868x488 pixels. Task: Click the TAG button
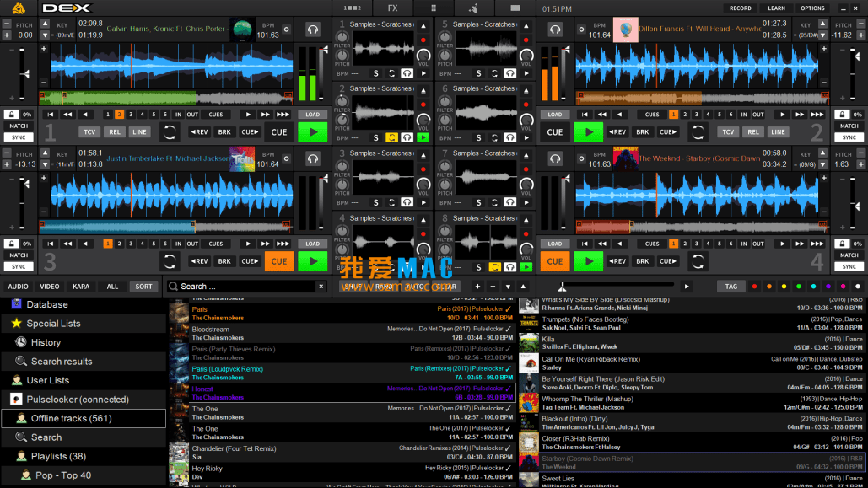(731, 287)
